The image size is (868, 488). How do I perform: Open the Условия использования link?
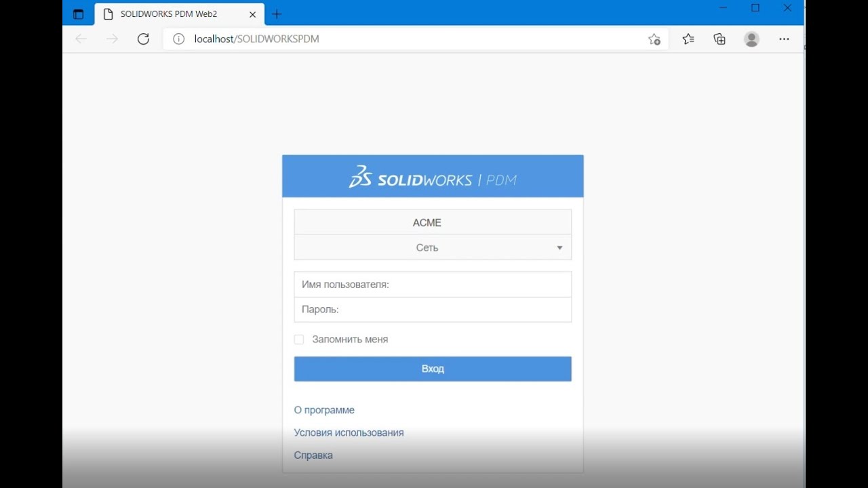[349, 432]
